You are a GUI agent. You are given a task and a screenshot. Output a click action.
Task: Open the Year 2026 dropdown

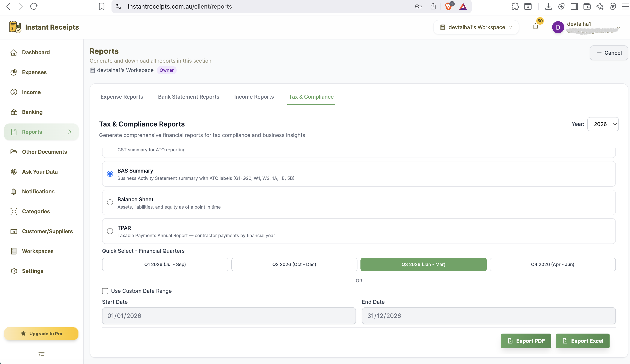click(x=603, y=124)
